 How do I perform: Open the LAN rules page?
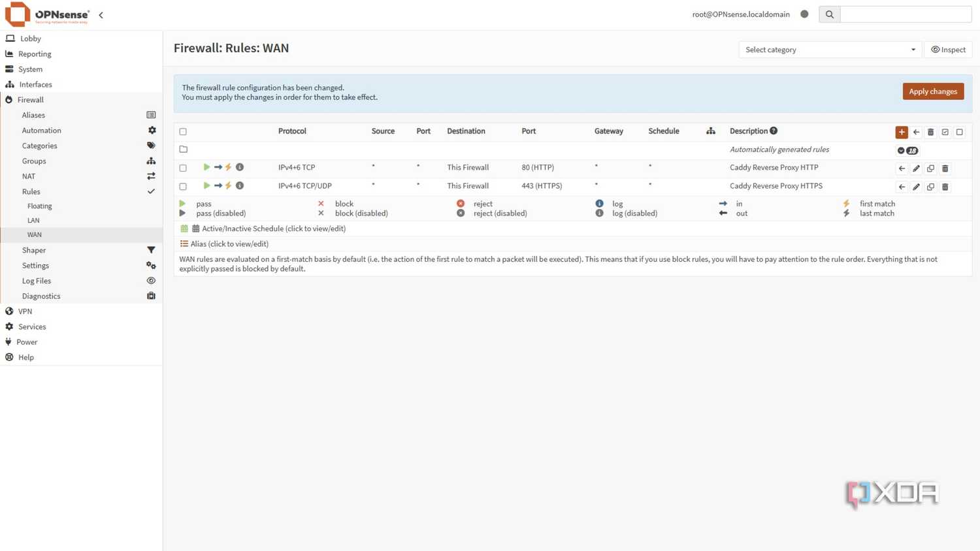(x=81, y=220)
